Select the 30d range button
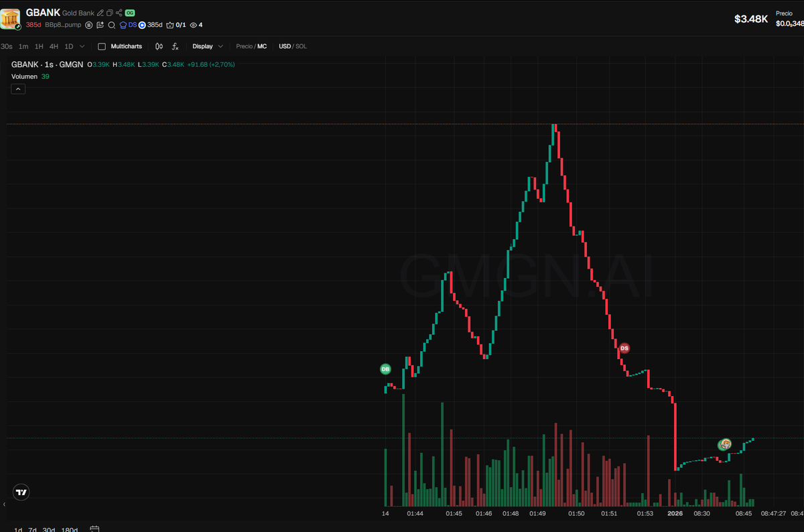Viewport: 804px width, 532px height. click(49, 529)
